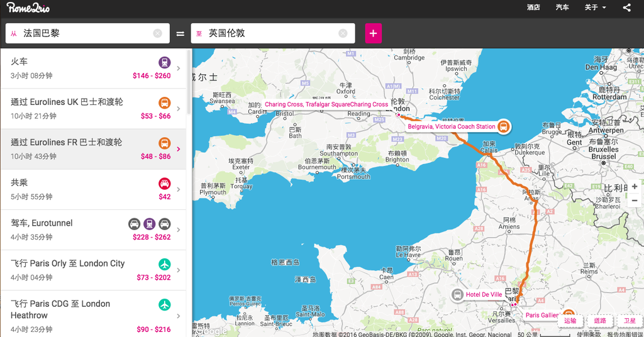Expand the 火车 route details chevron
The image size is (644, 337).
pyautogui.click(x=179, y=69)
